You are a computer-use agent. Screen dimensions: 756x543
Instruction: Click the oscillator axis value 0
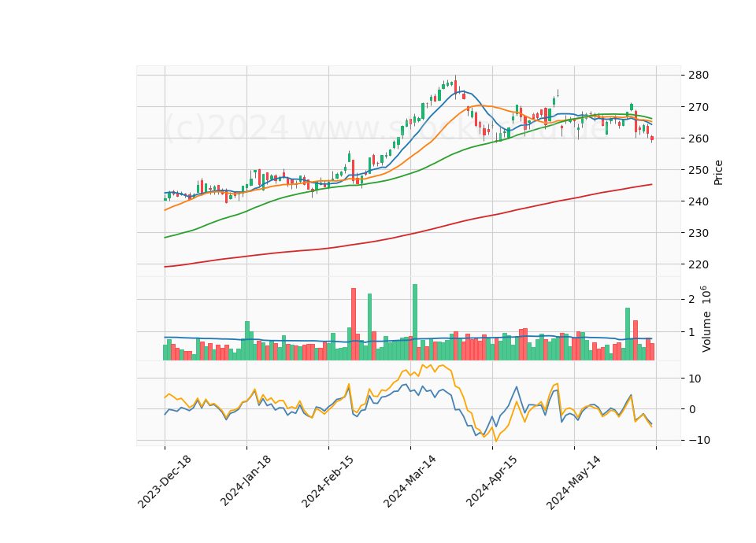click(692, 409)
